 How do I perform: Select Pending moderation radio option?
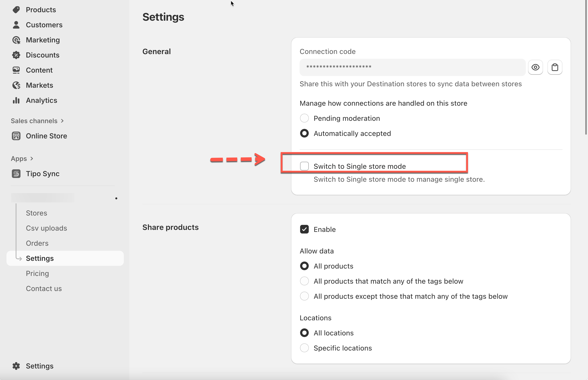(x=304, y=118)
